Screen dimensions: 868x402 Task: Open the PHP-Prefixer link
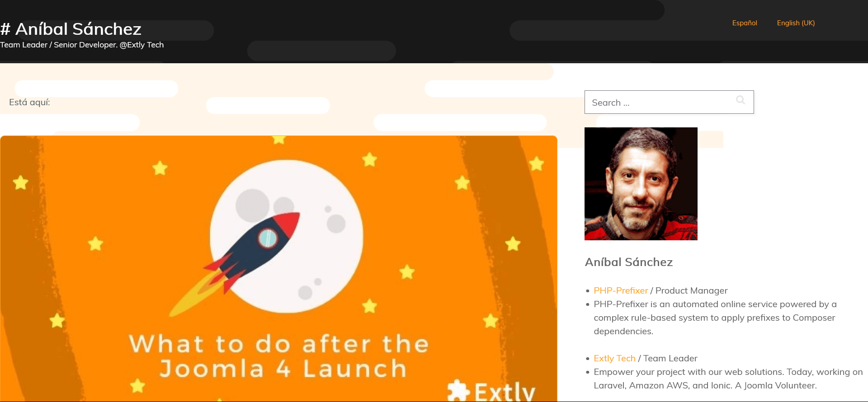coord(621,290)
